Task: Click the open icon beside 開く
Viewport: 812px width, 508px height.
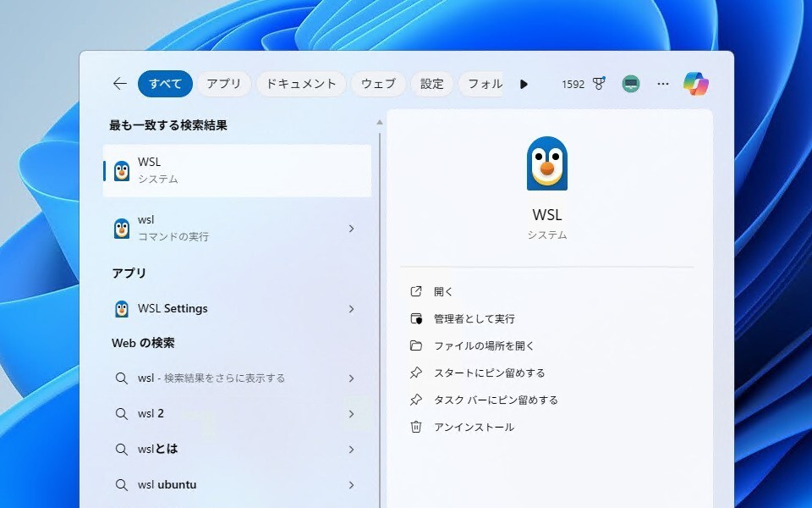Action: coord(416,291)
